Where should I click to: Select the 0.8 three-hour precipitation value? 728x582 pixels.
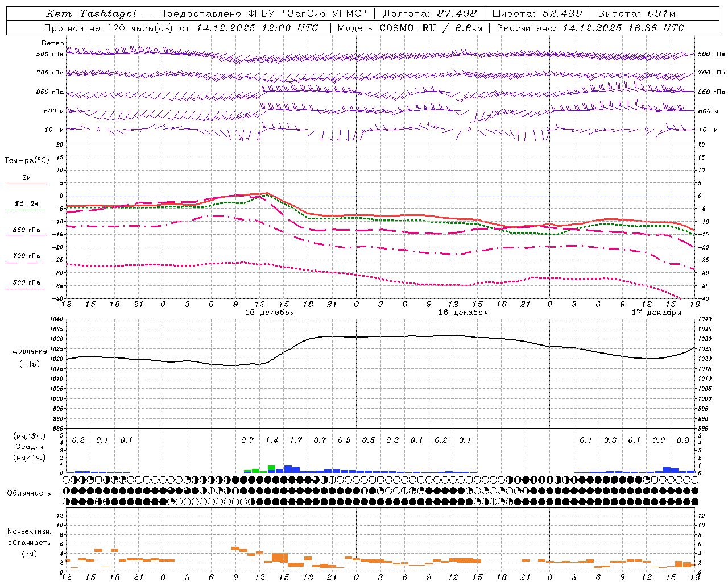682,440
